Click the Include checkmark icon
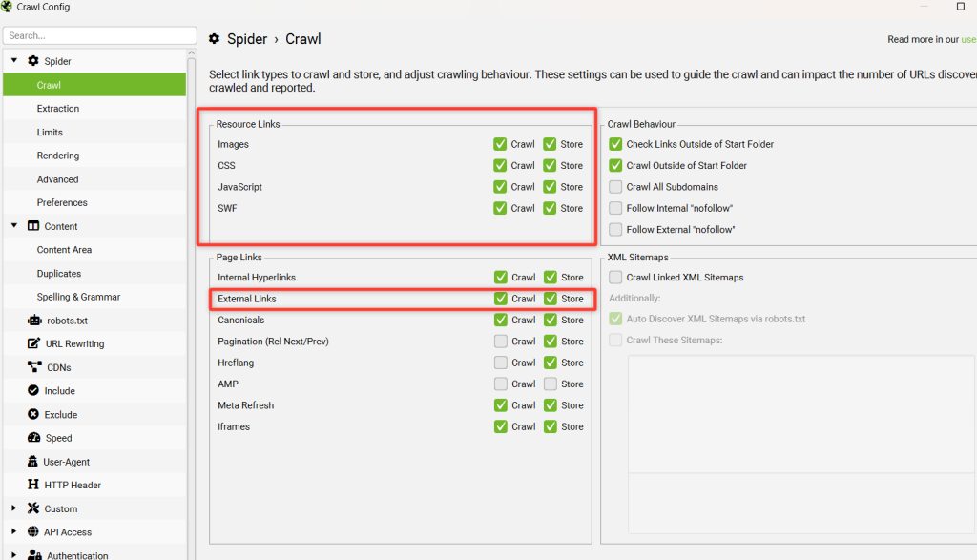This screenshot has height=560, width=977. tap(33, 390)
